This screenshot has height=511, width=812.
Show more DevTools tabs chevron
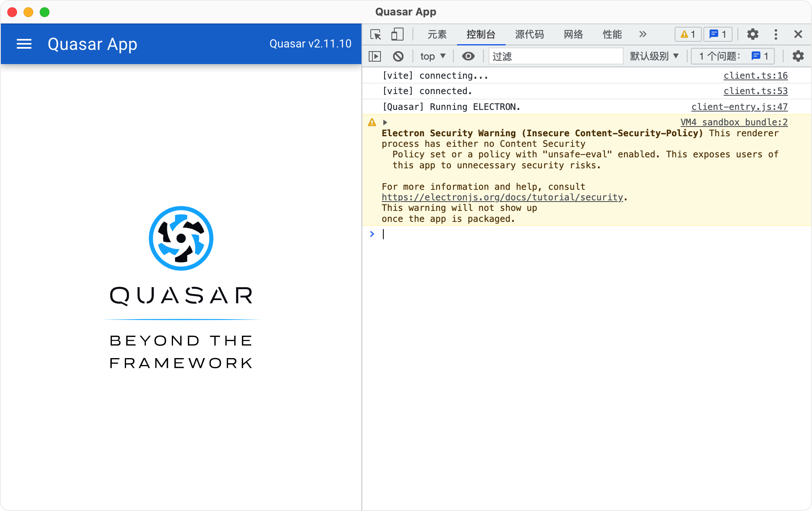(x=643, y=34)
